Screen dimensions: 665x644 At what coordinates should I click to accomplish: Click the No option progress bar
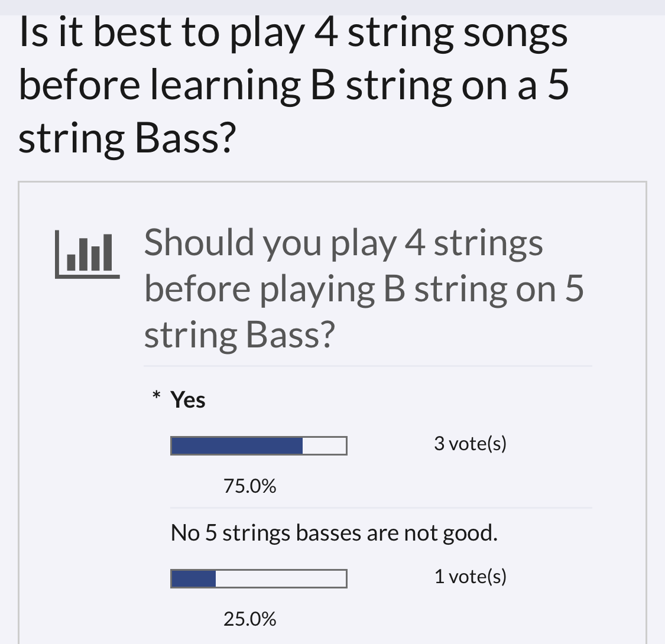[x=259, y=578]
